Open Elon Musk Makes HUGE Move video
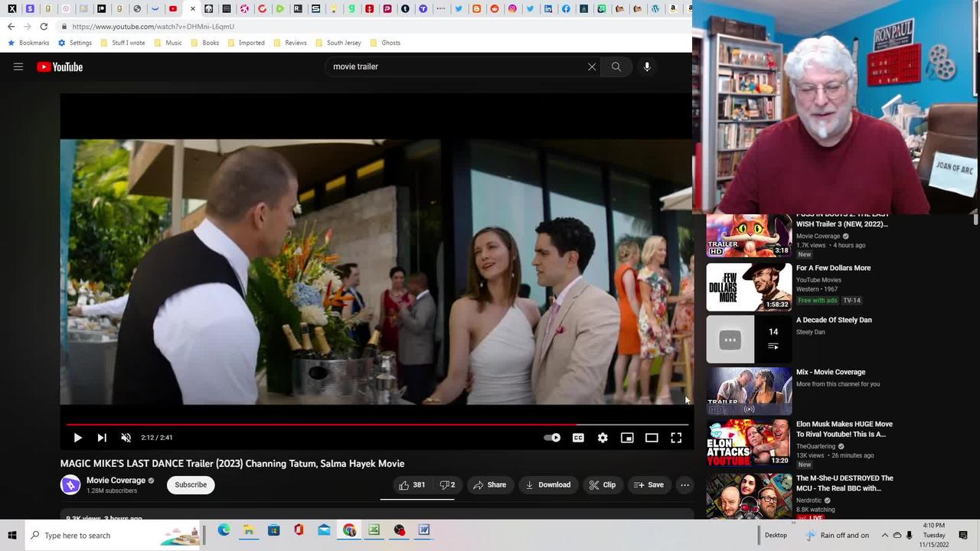980x551 pixels. [749, 442]
